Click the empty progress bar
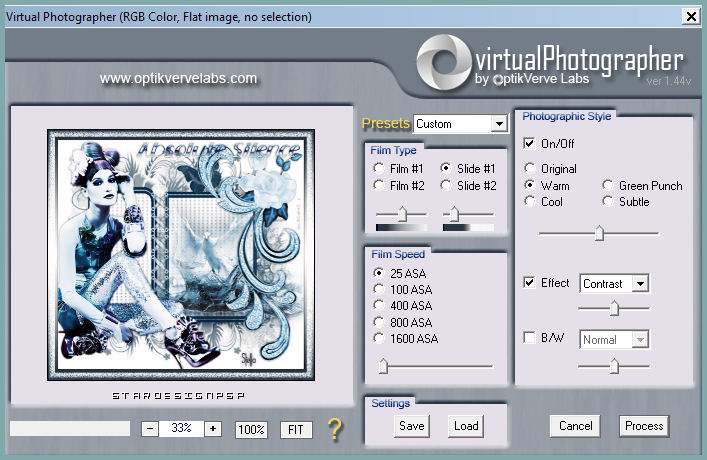Image resolution: width=707 pixels, height=460 pixels. click(x=70, y=428)
